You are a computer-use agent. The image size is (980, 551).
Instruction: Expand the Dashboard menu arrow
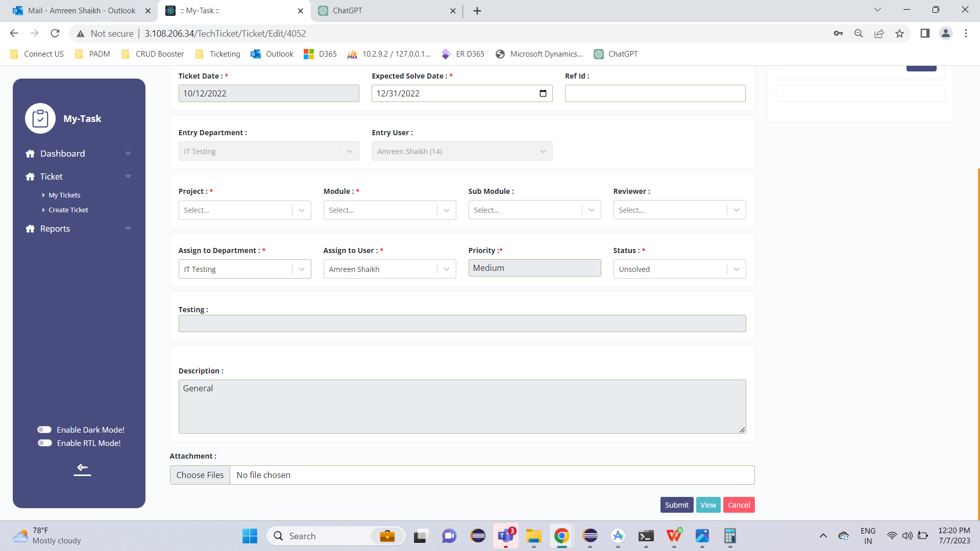(x=128, y=154)
